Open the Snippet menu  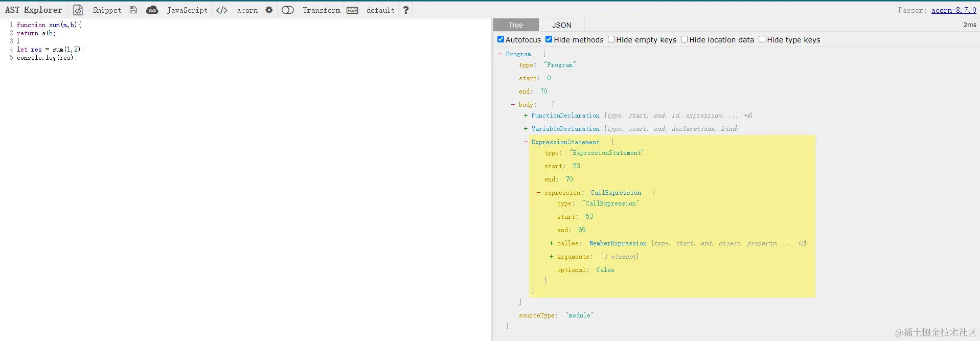(x=107, y=10)
